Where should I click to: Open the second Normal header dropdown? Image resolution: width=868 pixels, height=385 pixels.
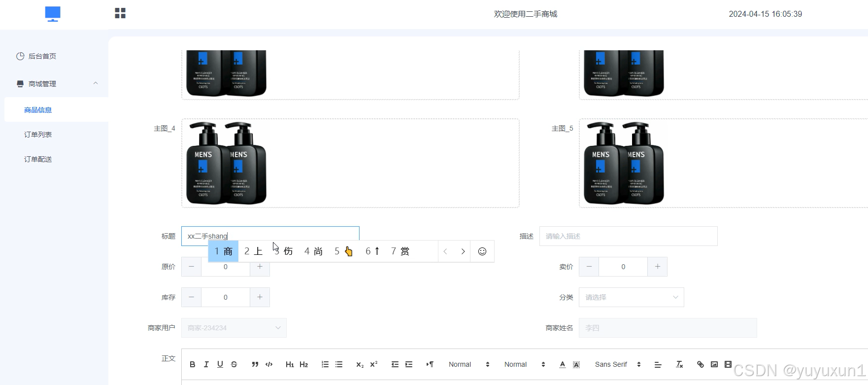525,364
